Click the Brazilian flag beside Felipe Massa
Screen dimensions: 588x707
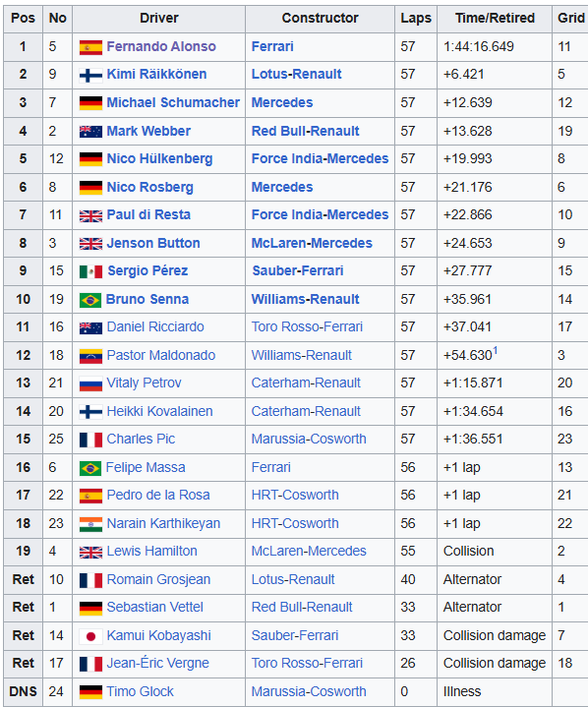coord(90,468)
